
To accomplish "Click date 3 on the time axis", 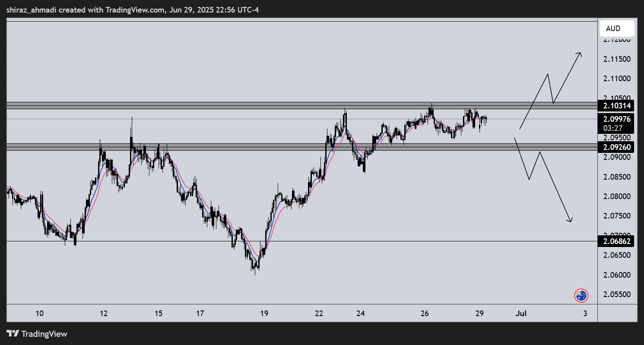I will tap(585, 313).
